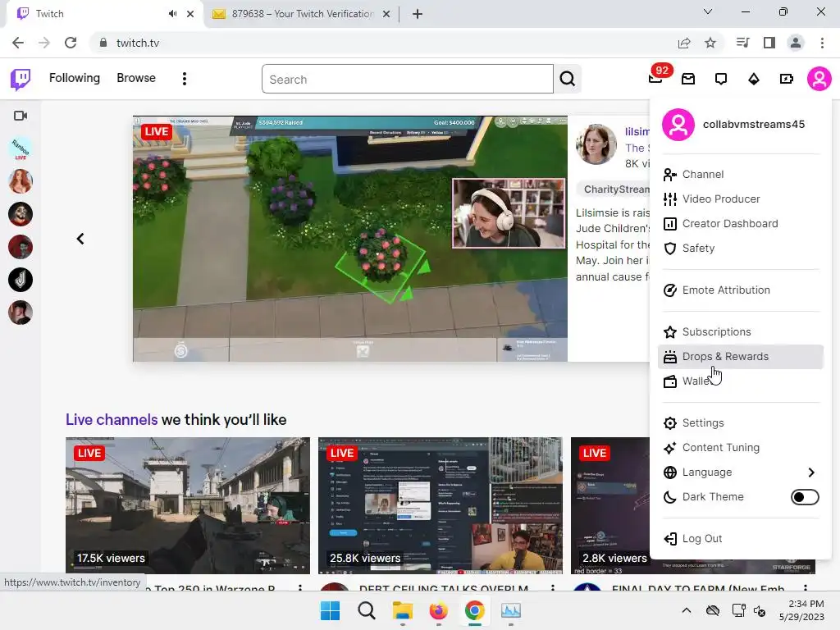Bookmark this page with the star icon
This screenshot has width=840, height=630.
710,43
